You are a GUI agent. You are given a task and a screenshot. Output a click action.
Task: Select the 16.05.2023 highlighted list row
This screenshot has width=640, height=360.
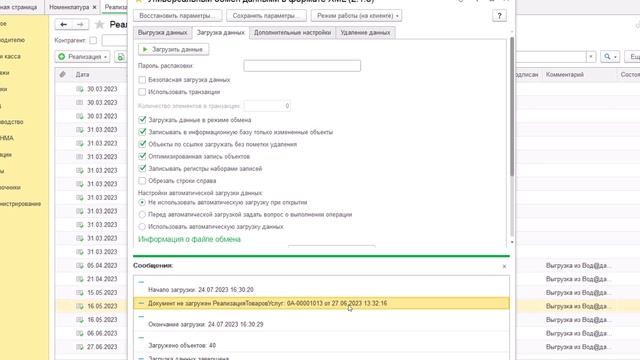point(91,306)
